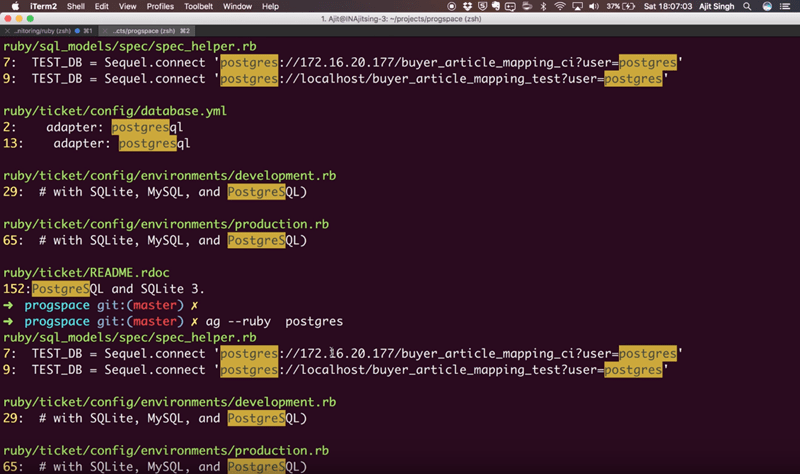Open the Window menu
The width and height of the screenshot is (800, 474).
(237, 6)
